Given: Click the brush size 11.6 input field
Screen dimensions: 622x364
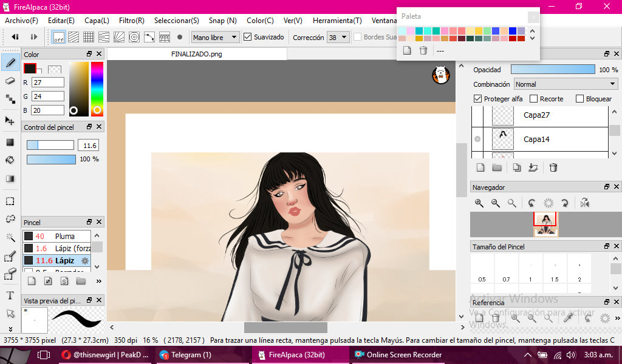Looking at the screenshot, I should [89, 146].
